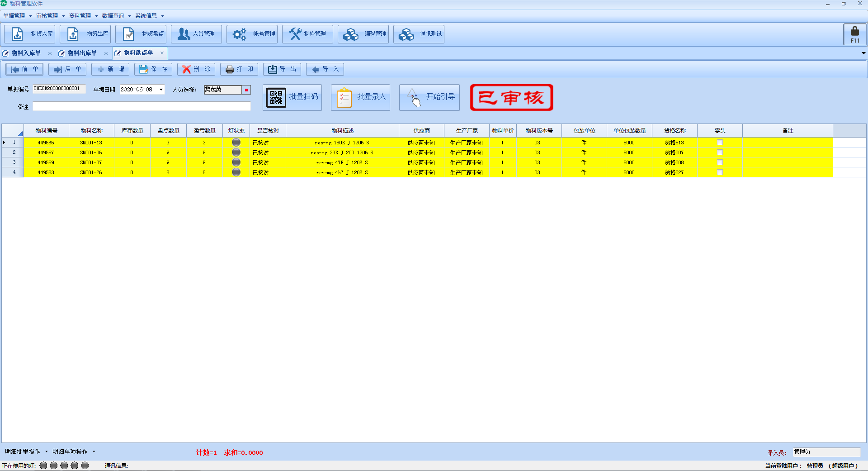Screen dimensions: 868x471
Task: Click the 备注 remarks input field
Action: click(142, 107)
